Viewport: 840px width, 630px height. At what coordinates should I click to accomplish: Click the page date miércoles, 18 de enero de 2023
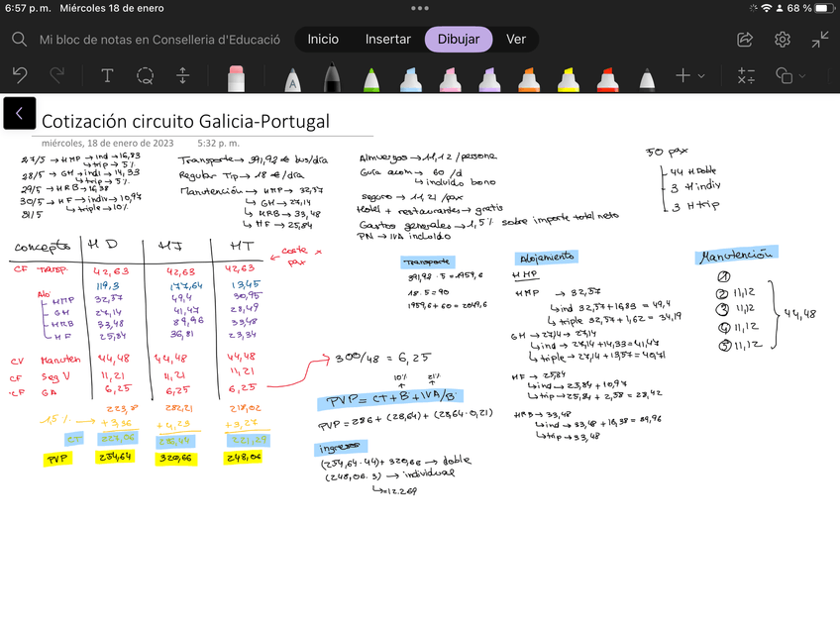pos(108,143)
